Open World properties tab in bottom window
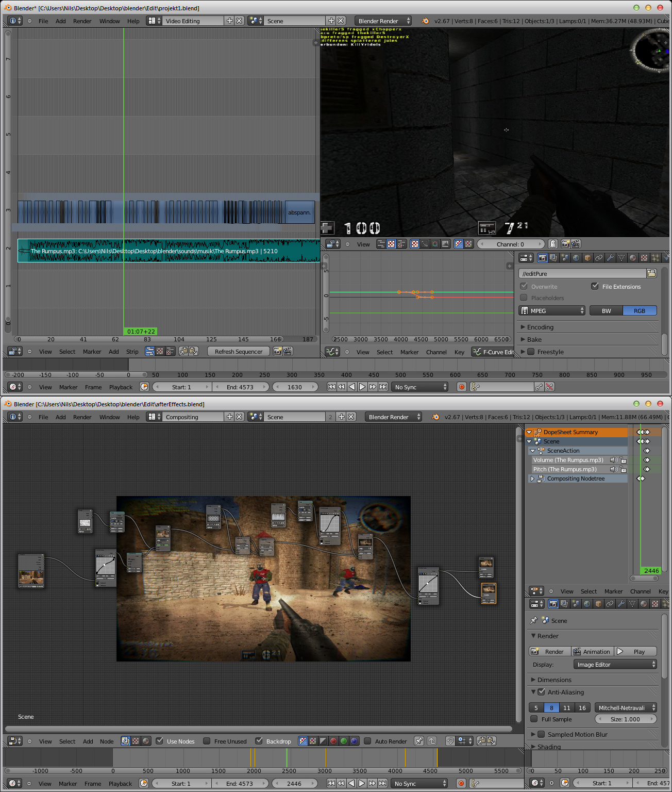The image size is (672, 792). 587,604
